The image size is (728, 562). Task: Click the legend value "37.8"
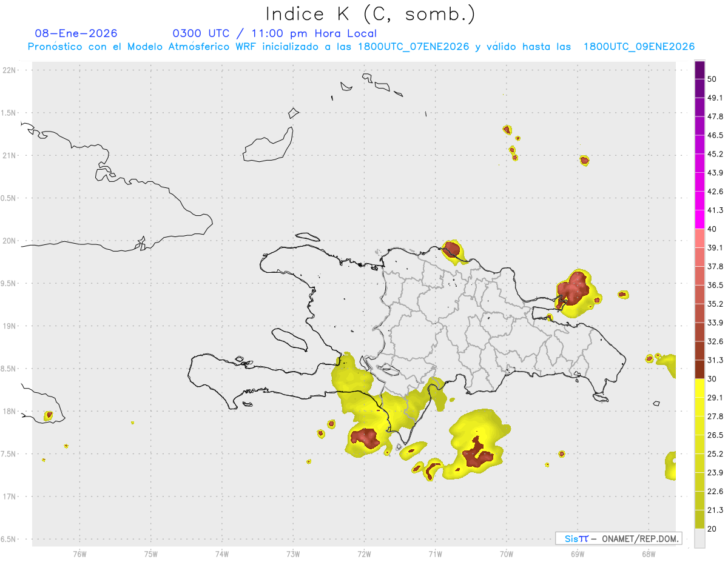point(715,266)
